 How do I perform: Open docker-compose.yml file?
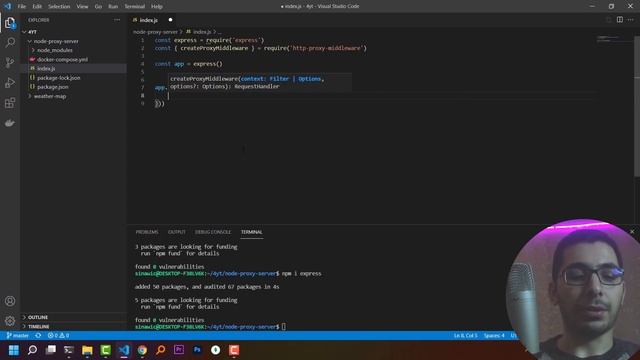point(62,60)
